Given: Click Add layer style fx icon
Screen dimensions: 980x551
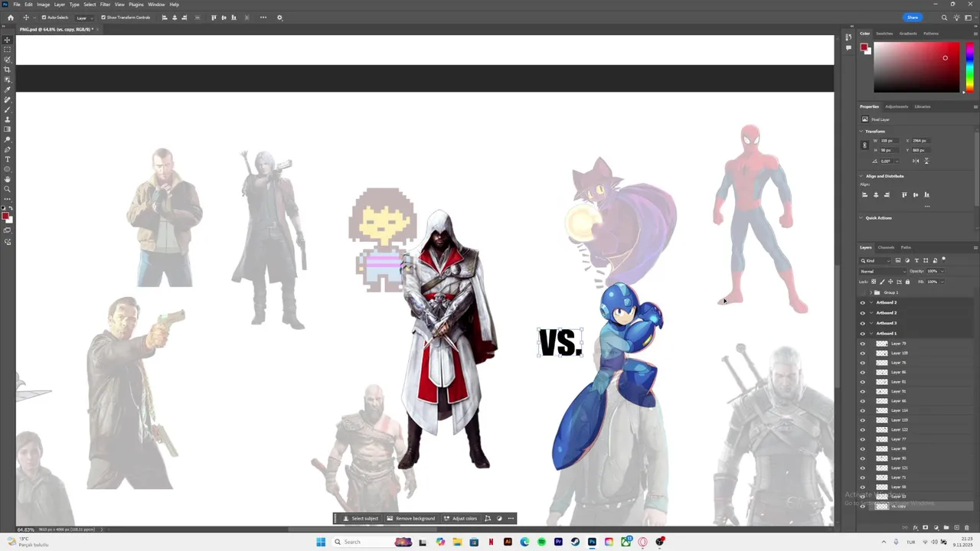Looking at the screenshot, I should (916, 527).
